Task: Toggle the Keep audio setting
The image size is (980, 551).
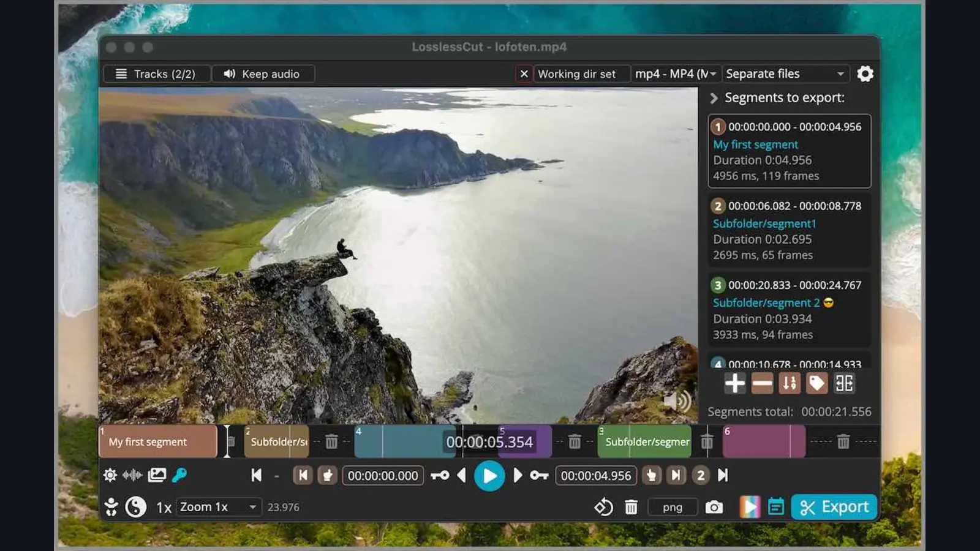Action: coord(263,74)
